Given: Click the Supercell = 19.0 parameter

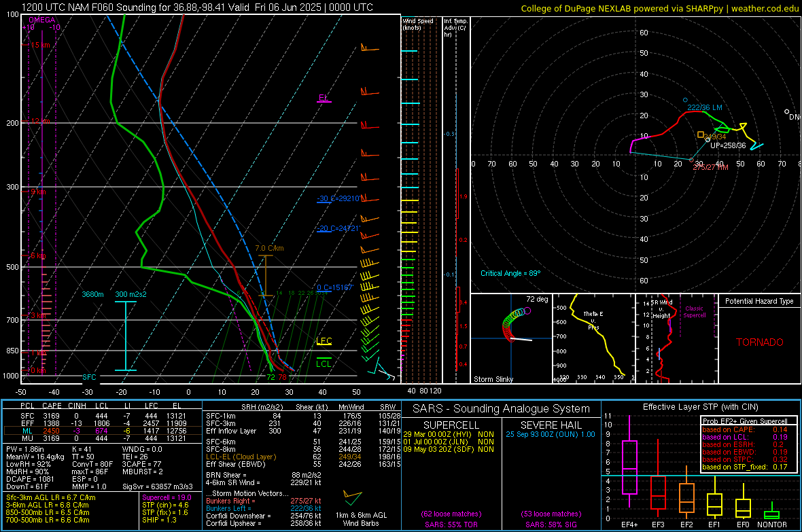Looking at the screenshot, I should pyautogui.click(x=167, y=497).
